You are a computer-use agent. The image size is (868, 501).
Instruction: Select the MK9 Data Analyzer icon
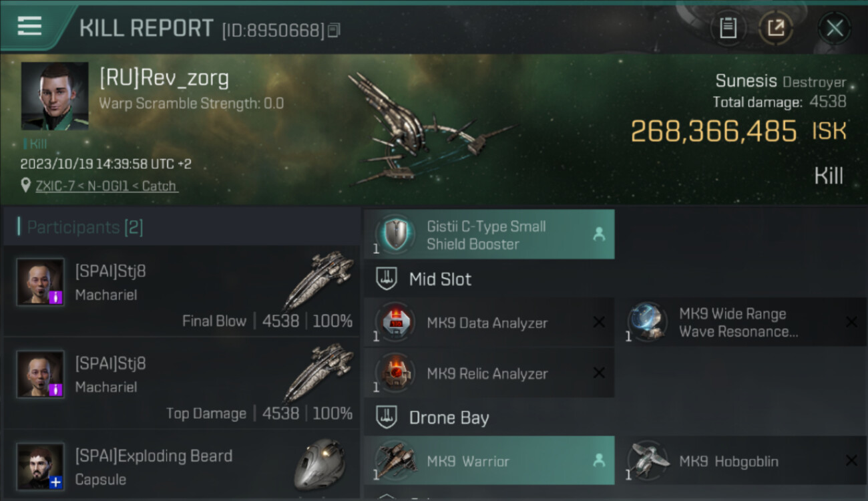395,323
